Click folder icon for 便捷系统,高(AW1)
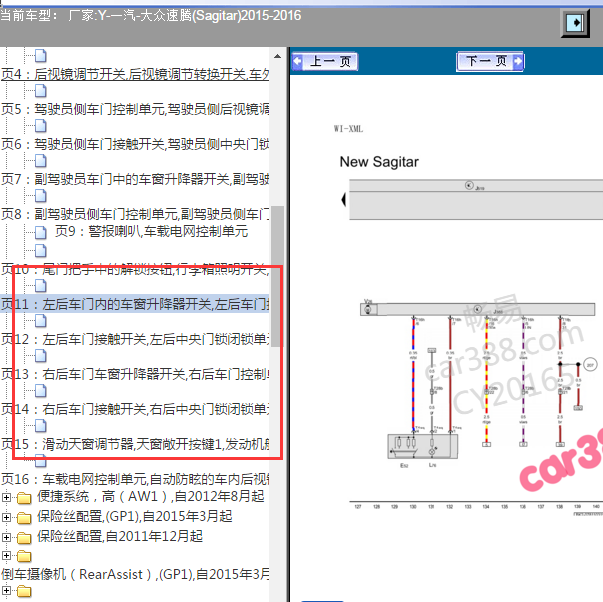Image resolution: width=603 pixels, height=602 pixels. coord(24,498)
